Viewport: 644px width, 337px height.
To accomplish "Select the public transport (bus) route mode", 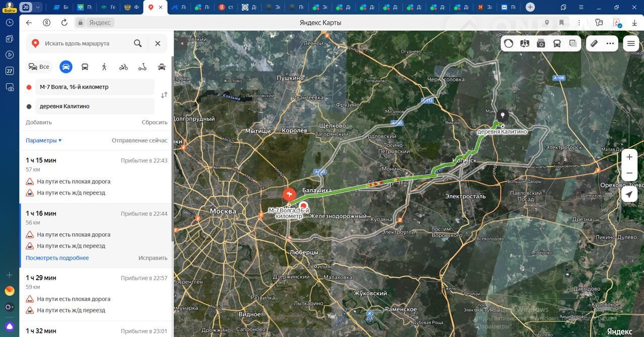I will click(85, 67).
